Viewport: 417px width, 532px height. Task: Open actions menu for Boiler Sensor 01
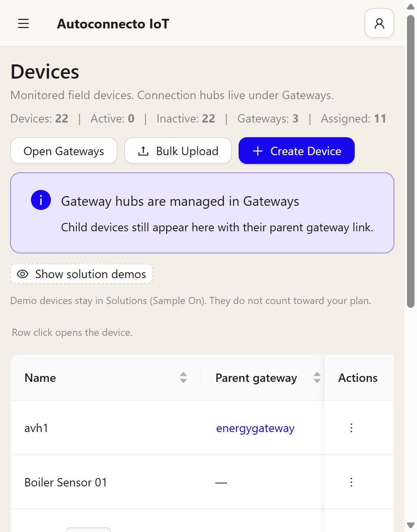pos(351,482)
